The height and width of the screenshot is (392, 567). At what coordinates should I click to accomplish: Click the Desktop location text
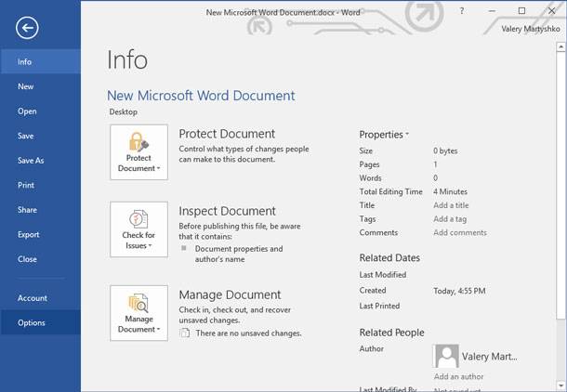click(124, 112)
